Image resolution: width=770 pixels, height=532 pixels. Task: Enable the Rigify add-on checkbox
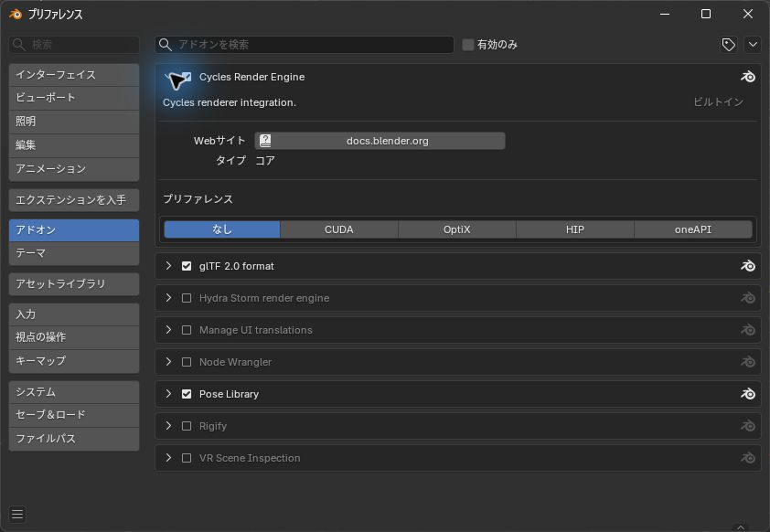(x=187, y=426)
